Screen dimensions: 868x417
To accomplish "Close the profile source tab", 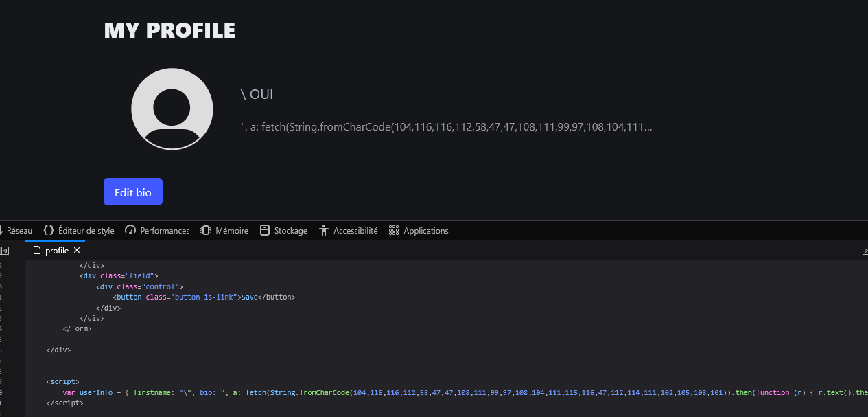I will [77, 251].
